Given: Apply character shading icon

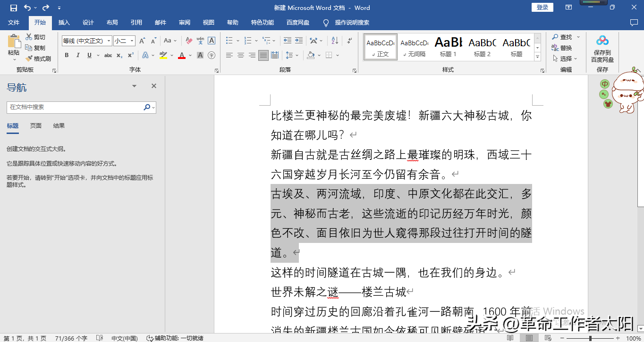Looking at the screenshot, I should point(200,55).
